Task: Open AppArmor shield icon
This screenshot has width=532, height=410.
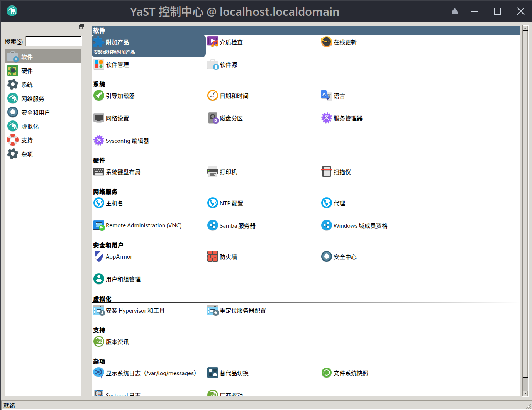Action: tap(99, 256)
